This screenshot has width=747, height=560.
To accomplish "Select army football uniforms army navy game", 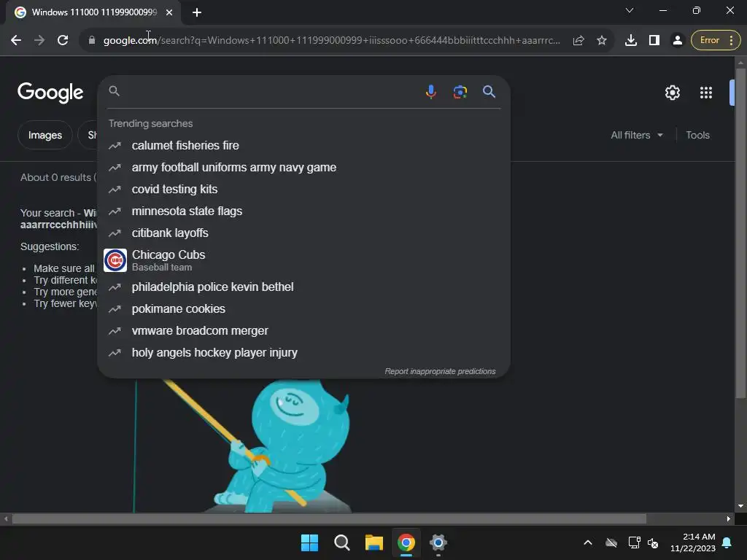I will (303, 167).
